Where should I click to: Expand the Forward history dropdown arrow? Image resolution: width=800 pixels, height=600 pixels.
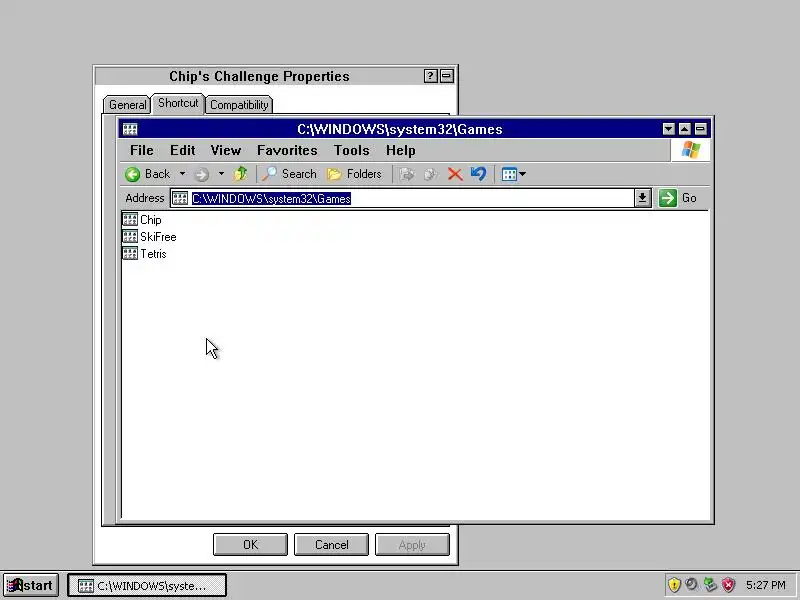pos(221,174)
